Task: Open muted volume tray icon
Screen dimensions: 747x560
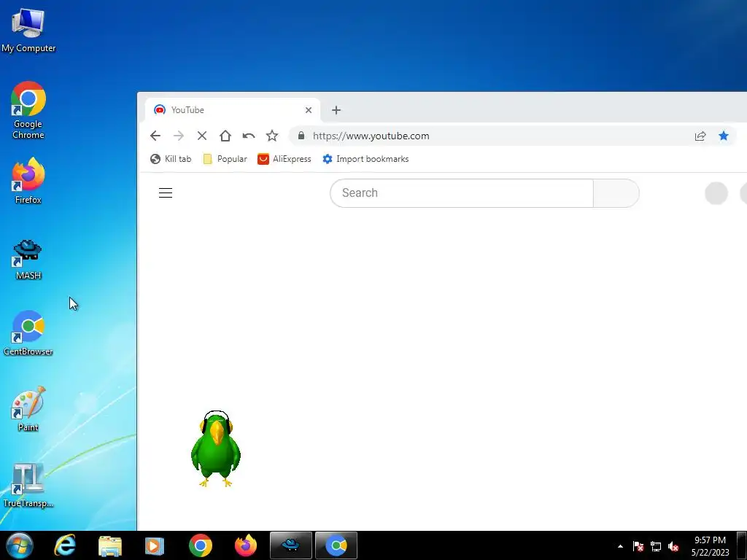Action: tap(673, 546)
